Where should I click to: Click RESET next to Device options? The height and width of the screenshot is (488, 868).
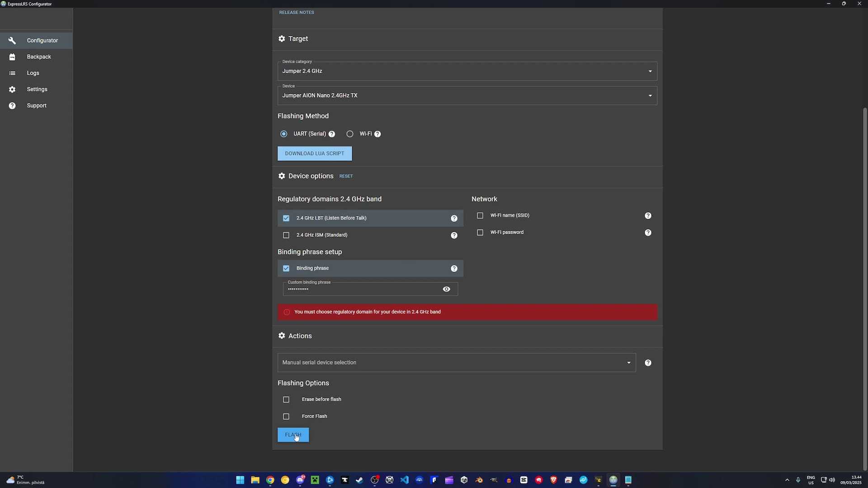coord(346,176)
